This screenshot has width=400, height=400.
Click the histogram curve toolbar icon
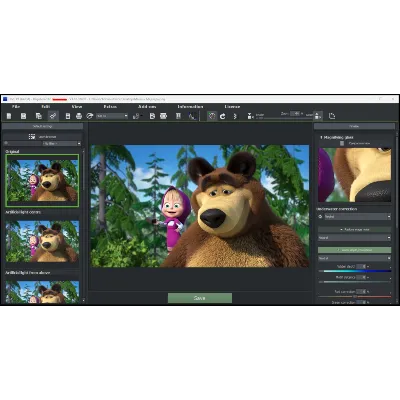pyautogui.click(x=192, y=116)
